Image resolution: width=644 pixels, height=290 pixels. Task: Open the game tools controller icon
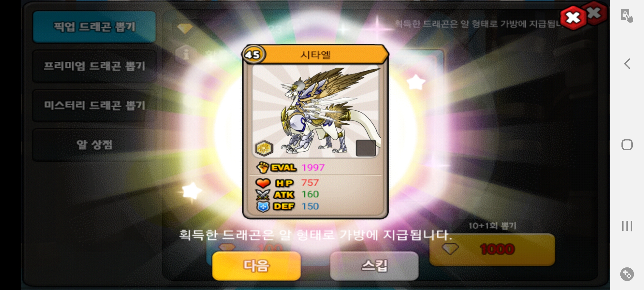click(x=627, y=274)
